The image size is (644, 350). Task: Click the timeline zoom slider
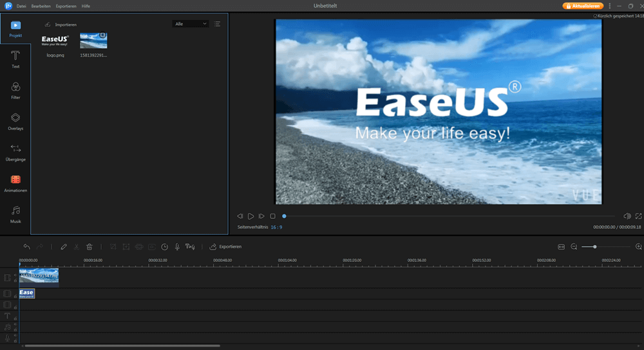(594, 246)
